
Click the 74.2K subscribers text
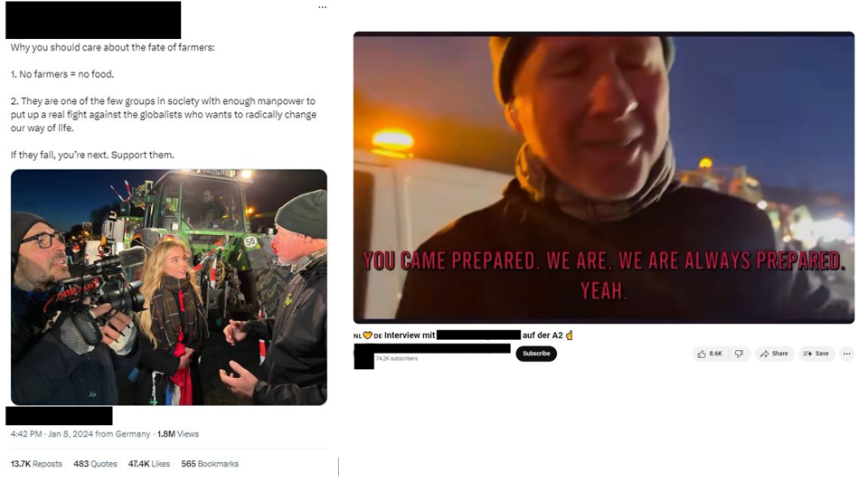click(x=396, y=359)
